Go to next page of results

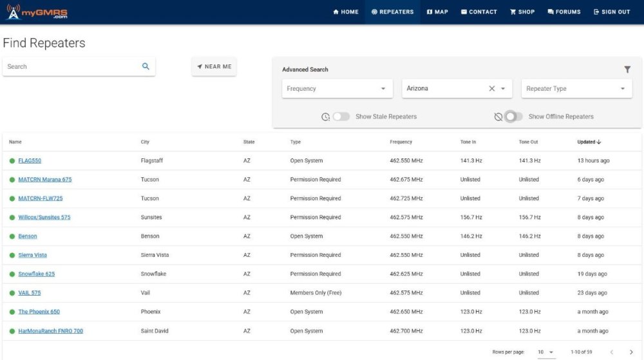click(x=631, y=352)
